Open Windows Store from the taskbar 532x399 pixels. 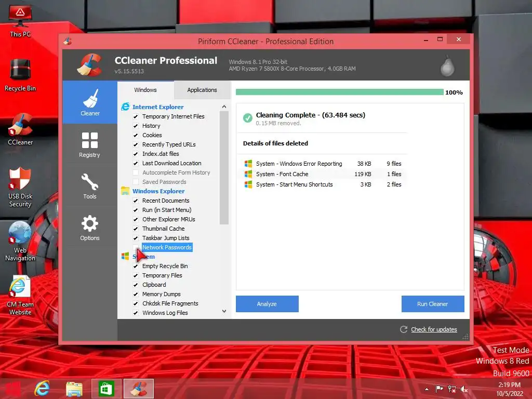tap(106, 389)
